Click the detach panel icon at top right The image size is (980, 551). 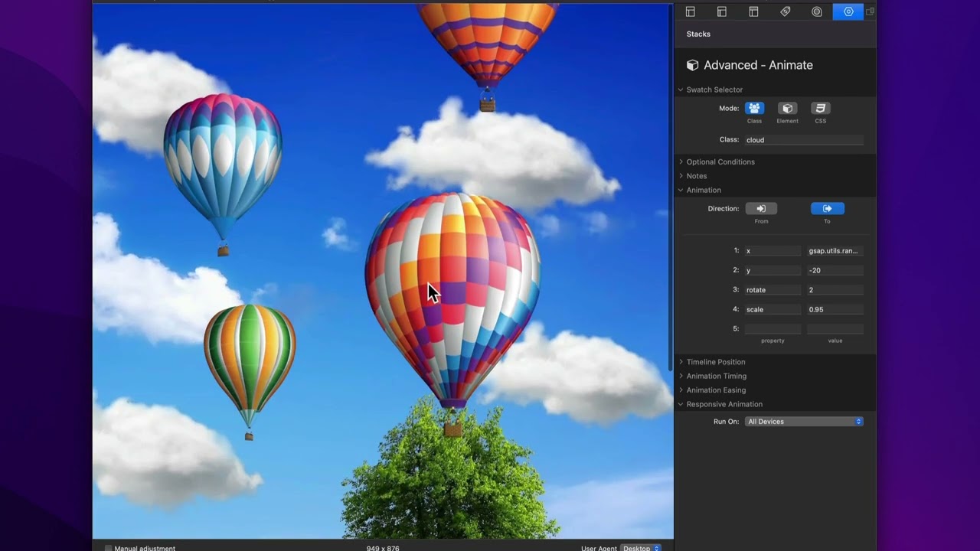click(x=870, y=11)
